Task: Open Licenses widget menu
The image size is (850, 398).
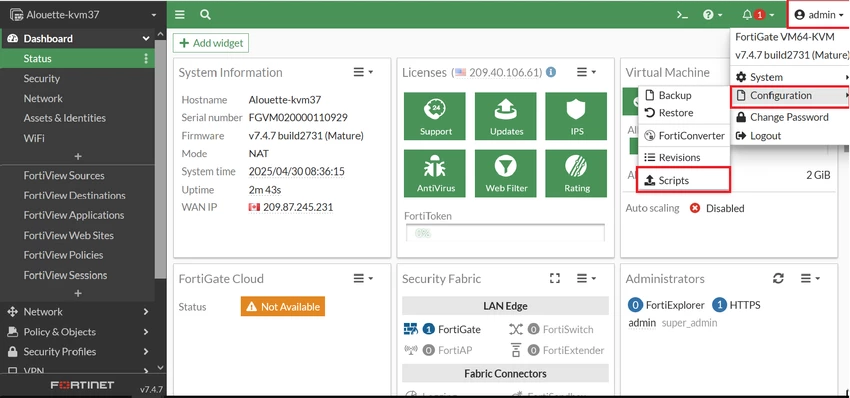Action: pos(587,72)
